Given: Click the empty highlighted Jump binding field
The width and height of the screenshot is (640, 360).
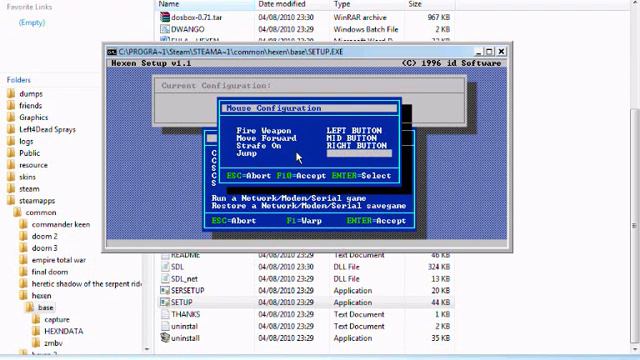Looking at the screenshot, I should 359,153.
